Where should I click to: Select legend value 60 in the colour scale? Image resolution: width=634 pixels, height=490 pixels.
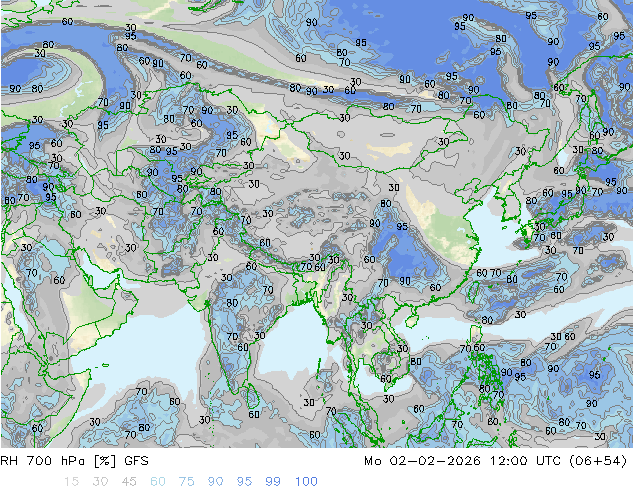tap(158, 482)
